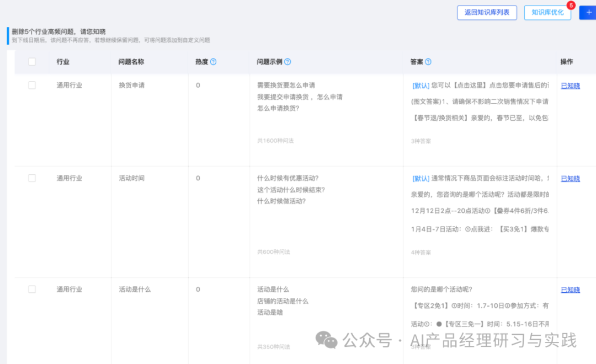Click answer starting 【春节退/换货相关】
The width and height of the screenshot is (596, 364).
[x=480, y=118]
